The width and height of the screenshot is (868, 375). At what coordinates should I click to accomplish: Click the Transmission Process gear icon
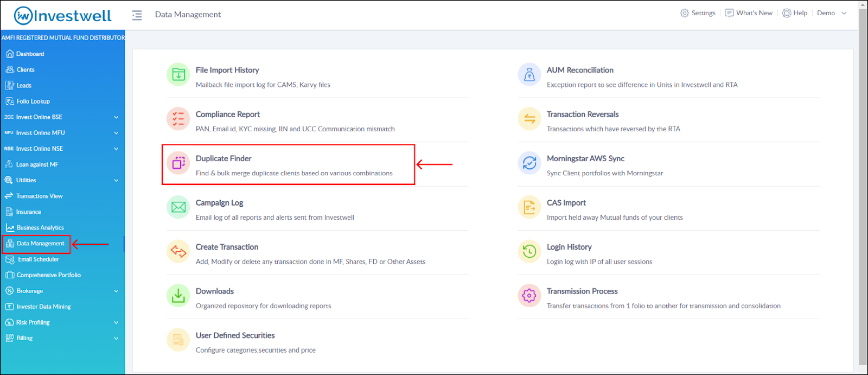click(529, 296)
